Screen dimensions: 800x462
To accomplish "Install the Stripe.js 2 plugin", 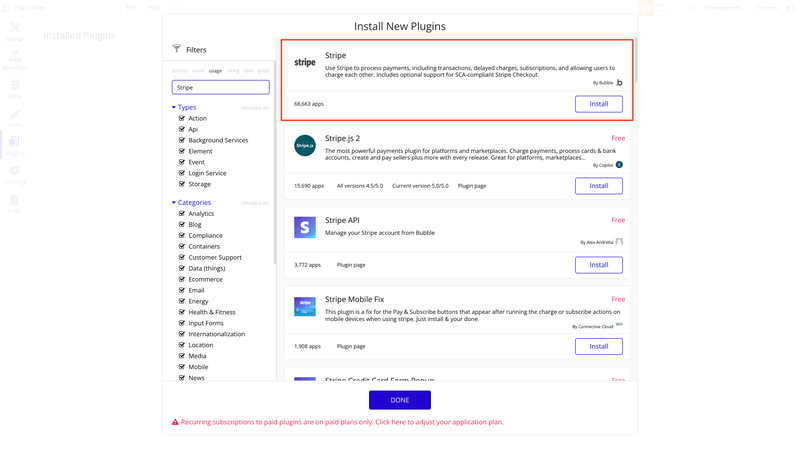I will click(598, 186).
